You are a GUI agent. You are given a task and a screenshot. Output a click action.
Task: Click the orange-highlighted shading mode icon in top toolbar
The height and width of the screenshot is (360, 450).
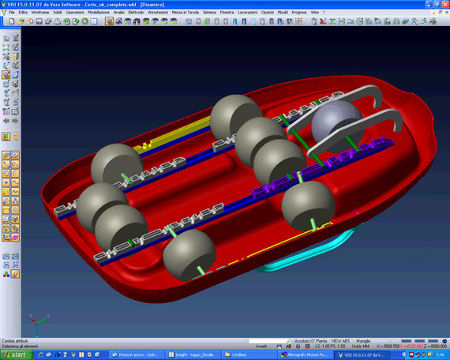click(x=109, y=21)
